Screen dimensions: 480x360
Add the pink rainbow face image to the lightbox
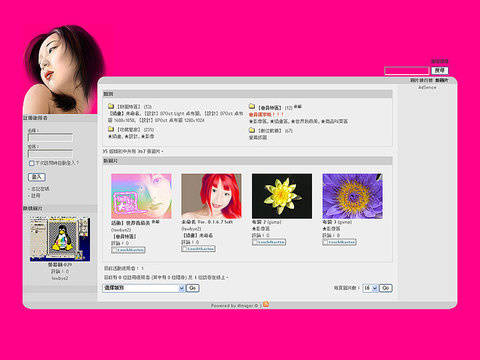128,250
